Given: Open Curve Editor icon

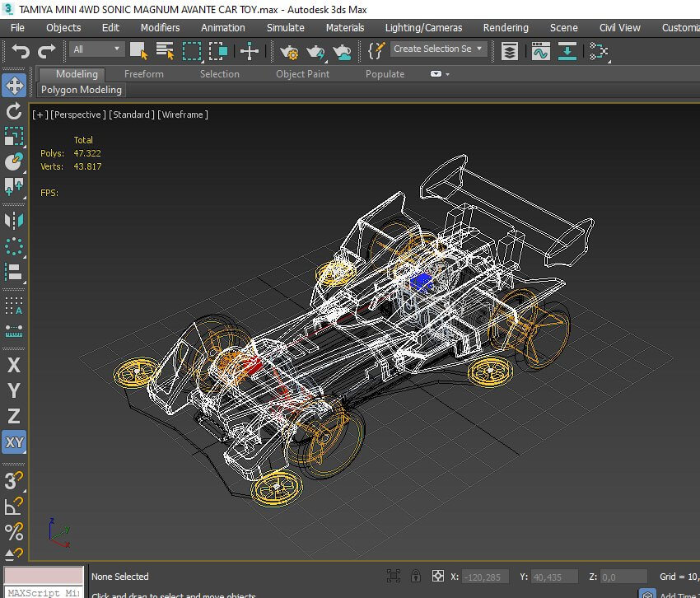Looking at the screenshot, I should point(540,51).
